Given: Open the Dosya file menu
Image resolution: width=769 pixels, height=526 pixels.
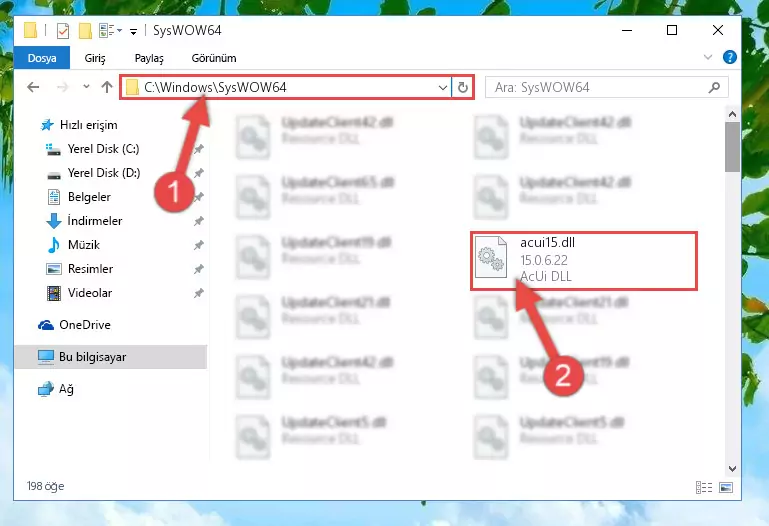Looking at the screenshot, I should 42,58.
